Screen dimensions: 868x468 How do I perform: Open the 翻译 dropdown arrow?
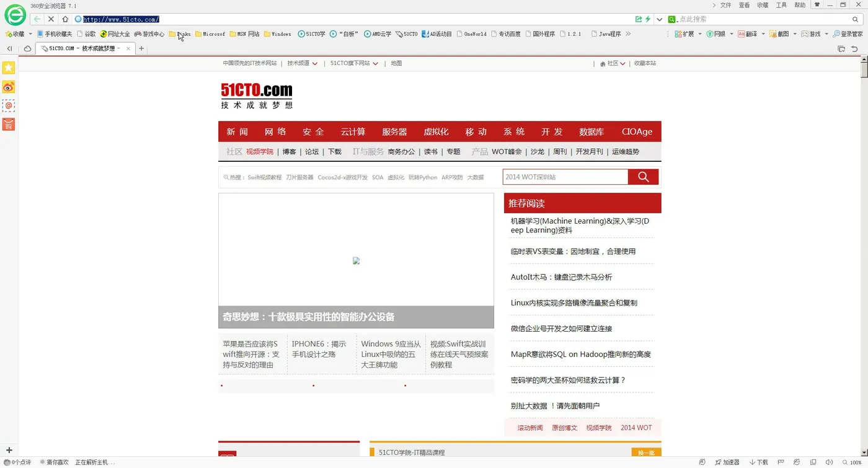coord(763,34)
